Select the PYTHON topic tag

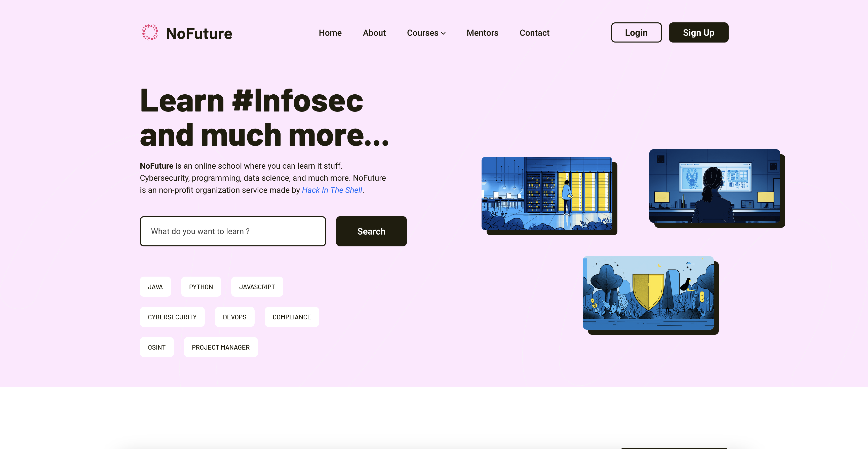point(201,287)
